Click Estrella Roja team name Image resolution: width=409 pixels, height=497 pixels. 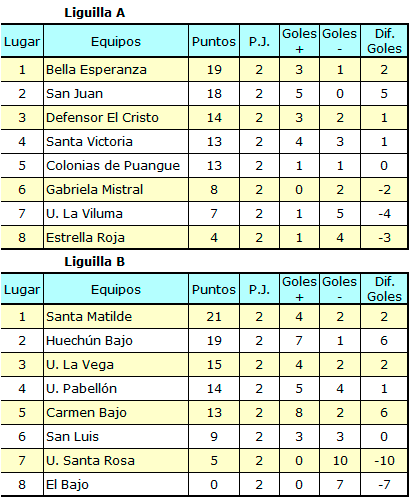(x=85, y=238)
